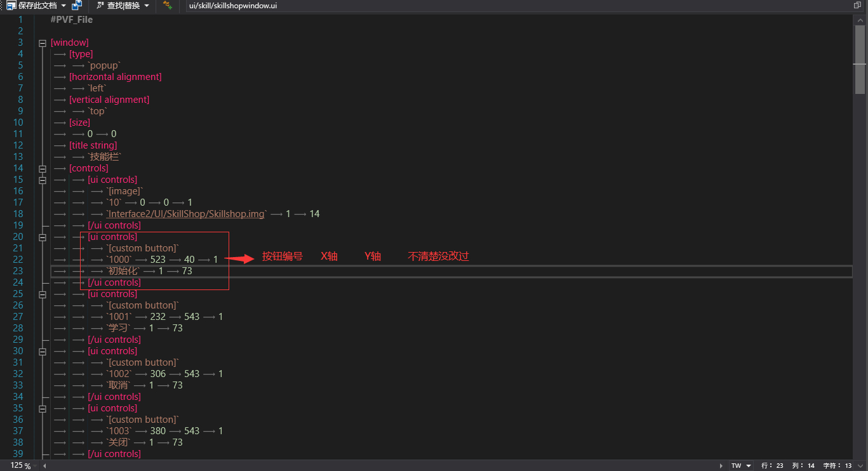Click the `left` value on line 7
868x471 pixels.
tap(97, 88)
